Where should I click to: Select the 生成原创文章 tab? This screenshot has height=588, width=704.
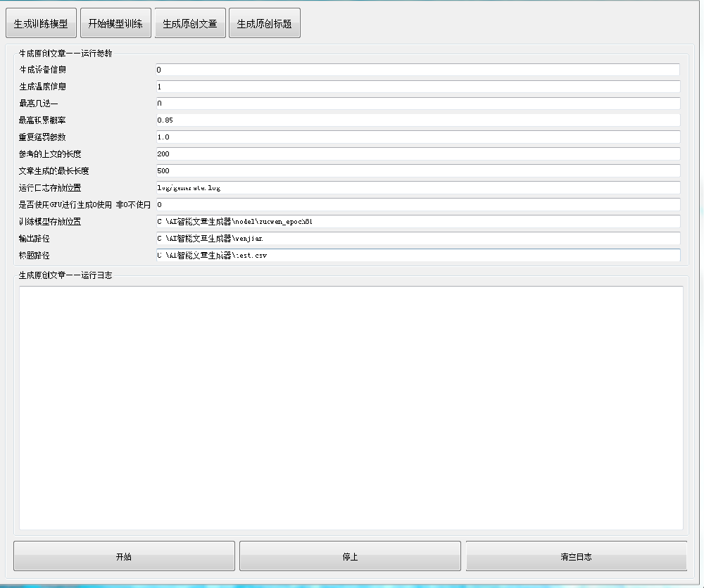click(190, 23)
